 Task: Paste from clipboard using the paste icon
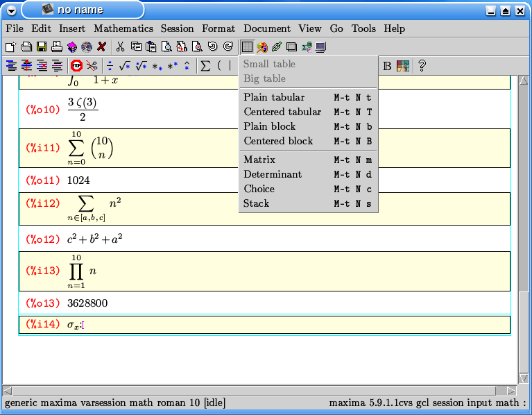click(151, 46)
